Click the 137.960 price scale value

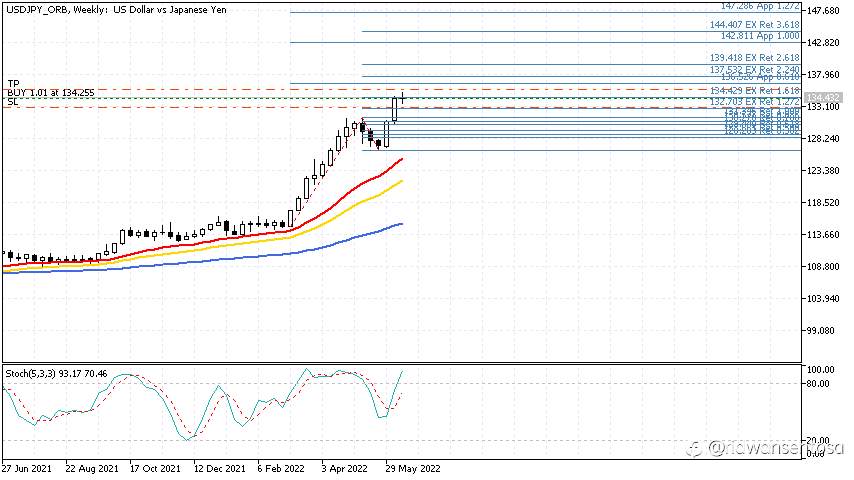[824, 75]
